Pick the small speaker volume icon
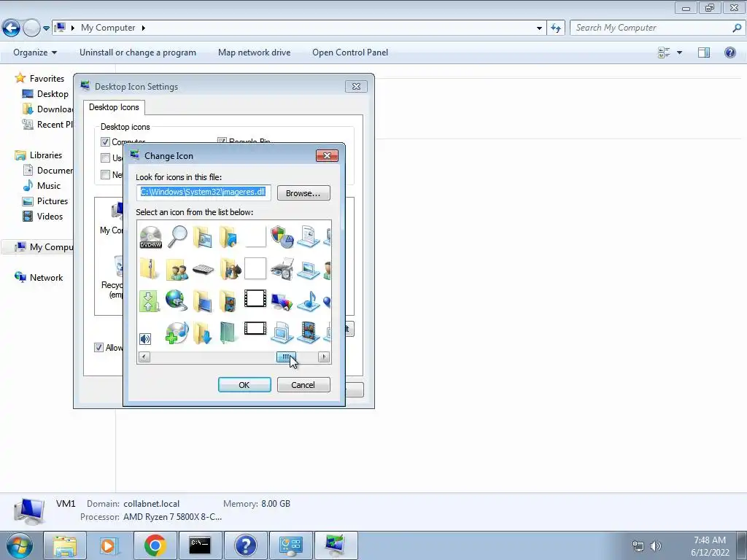 145,338
